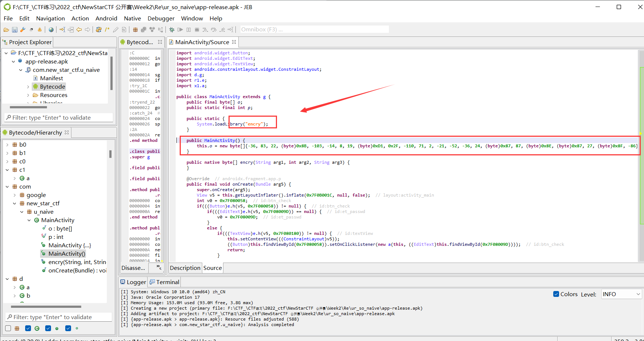This screenshot has width=644, height=341.
Task: Collapse the new_star_ctf package node
Action: click(15, 203)
